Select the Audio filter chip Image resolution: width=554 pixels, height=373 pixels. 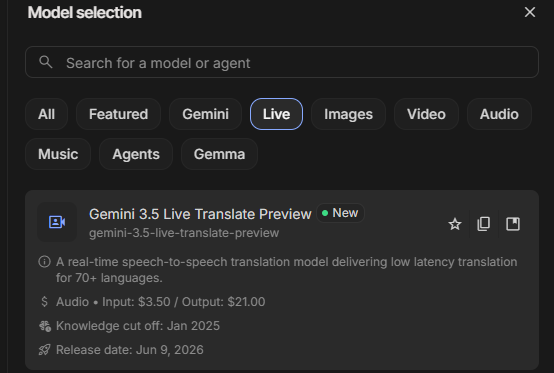[x=499, y=114]
